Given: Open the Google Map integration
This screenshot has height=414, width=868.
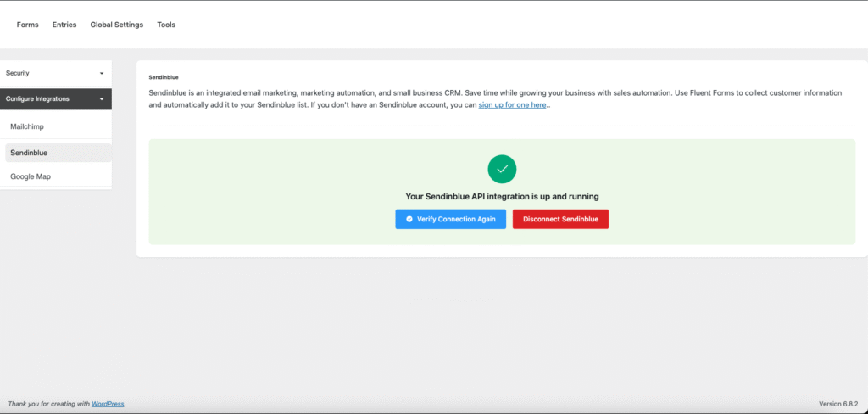Looking at the screenshot, I should 31,176.
